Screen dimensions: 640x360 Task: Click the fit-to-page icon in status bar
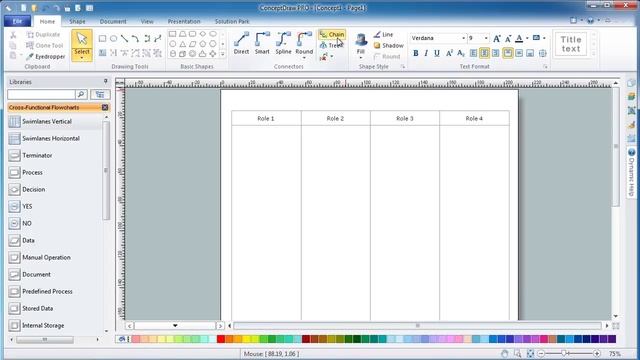[x=530, y=354]
